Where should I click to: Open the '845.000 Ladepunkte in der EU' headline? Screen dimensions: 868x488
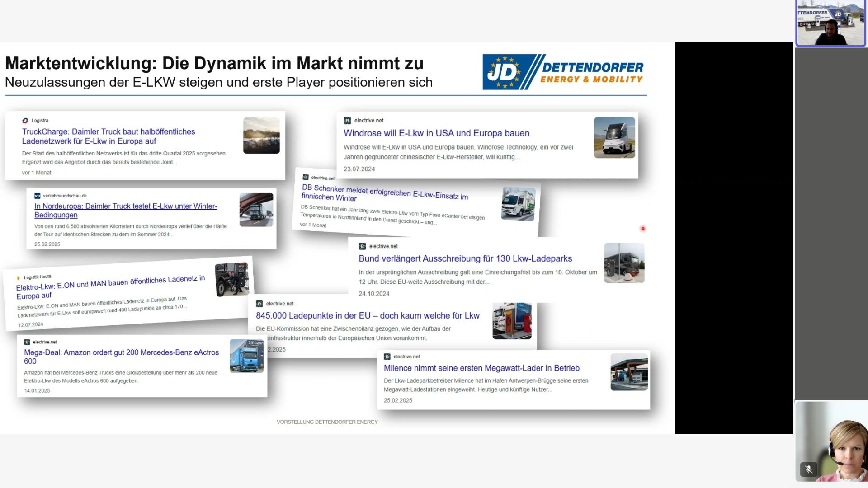coord(368,315)
